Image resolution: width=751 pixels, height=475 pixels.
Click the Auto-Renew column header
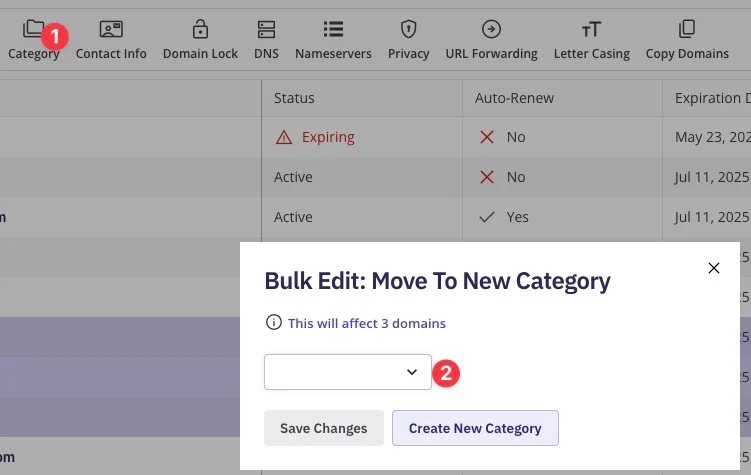click(x=514, y=98)
